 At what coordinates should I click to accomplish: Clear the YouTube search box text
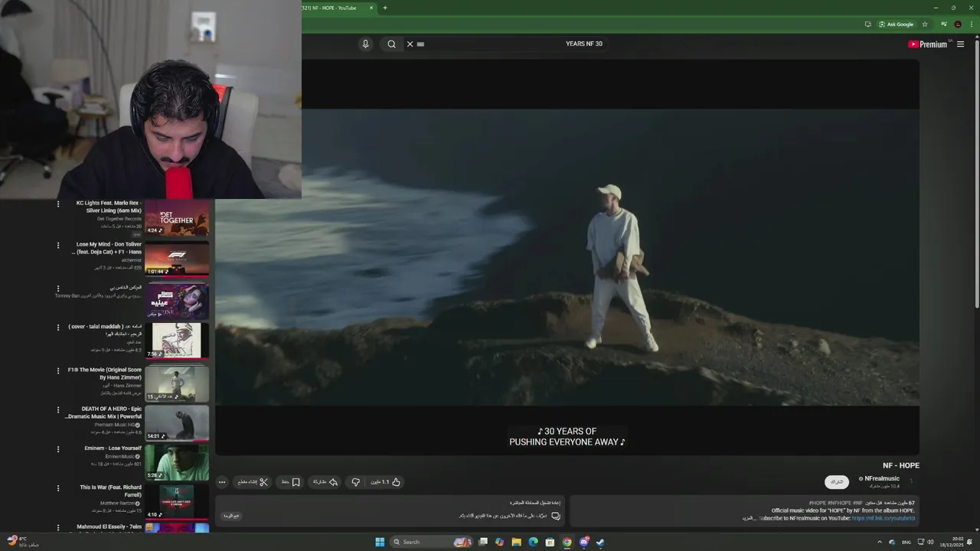coord(410,44)
